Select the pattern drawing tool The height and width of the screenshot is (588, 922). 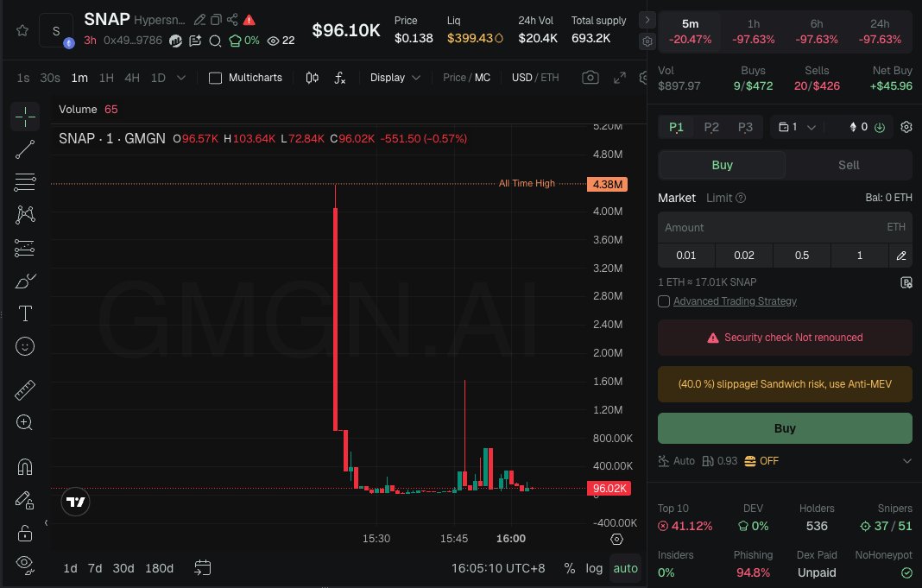coord(25,215)
